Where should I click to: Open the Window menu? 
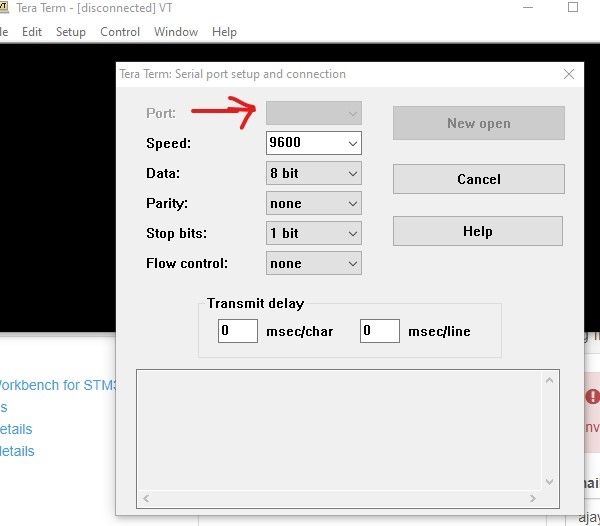tap(176, 32)
